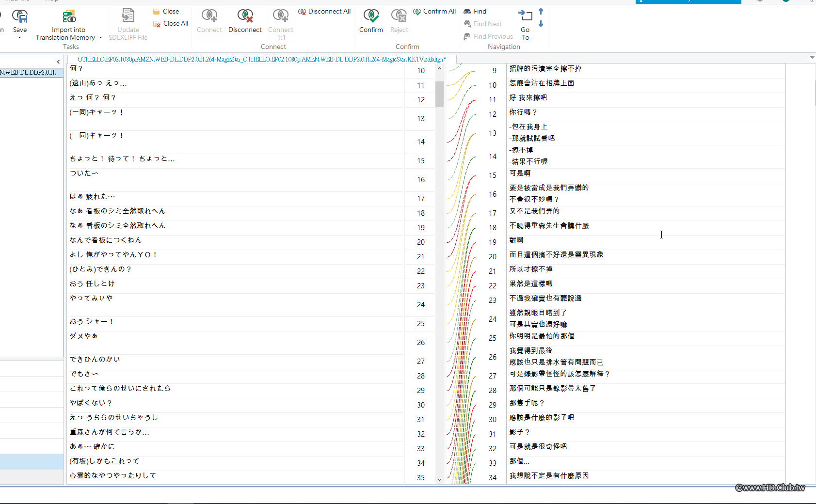Select source segment 'やばくない？'

tap(236, 405)
